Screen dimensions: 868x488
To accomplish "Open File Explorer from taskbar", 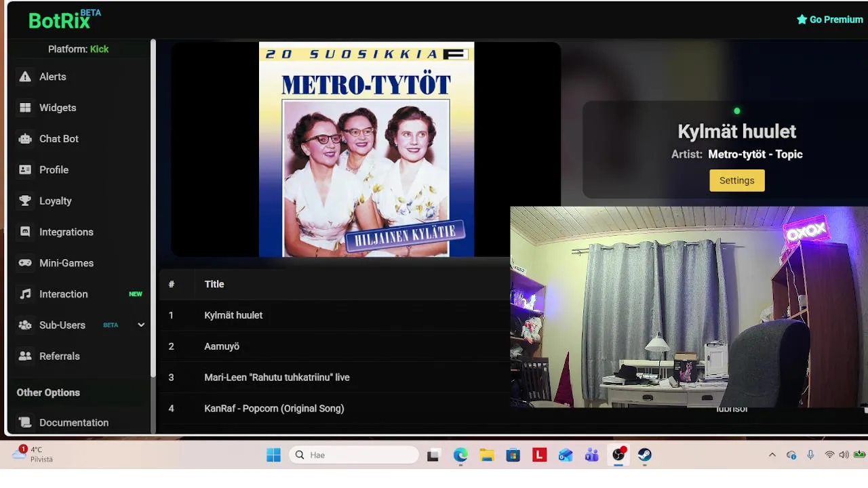I will click(x=487, y=455).
